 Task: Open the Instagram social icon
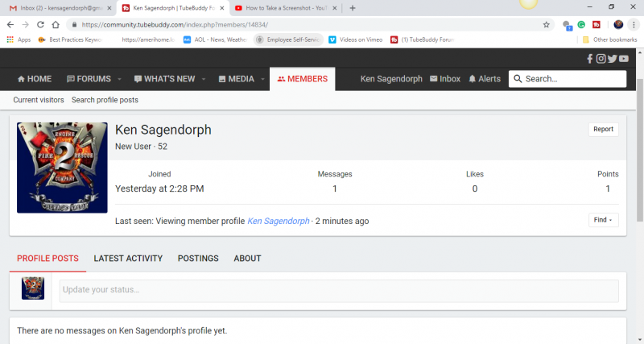point(601,59)
